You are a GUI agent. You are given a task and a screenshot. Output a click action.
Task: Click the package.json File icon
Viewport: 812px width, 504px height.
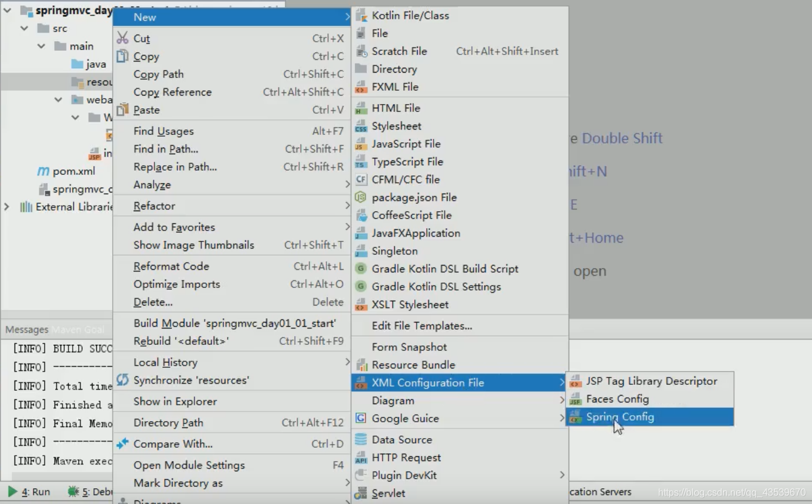[361, 197]
